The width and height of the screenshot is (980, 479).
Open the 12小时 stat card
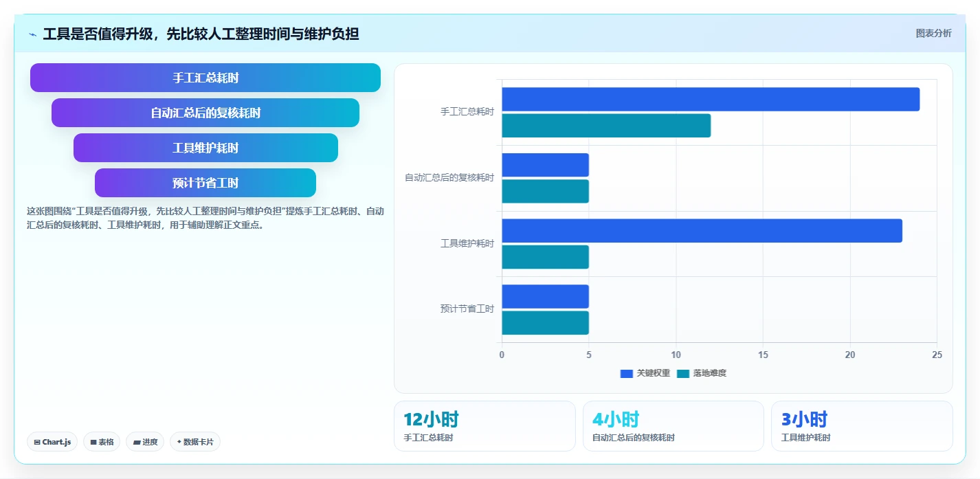(485, 426)
